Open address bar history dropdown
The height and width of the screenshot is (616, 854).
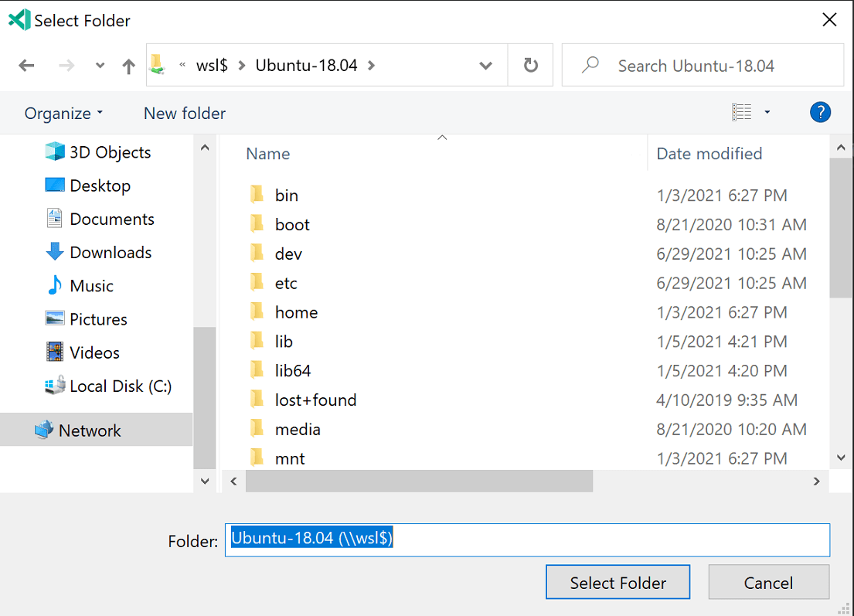click(x=486, y=66)
